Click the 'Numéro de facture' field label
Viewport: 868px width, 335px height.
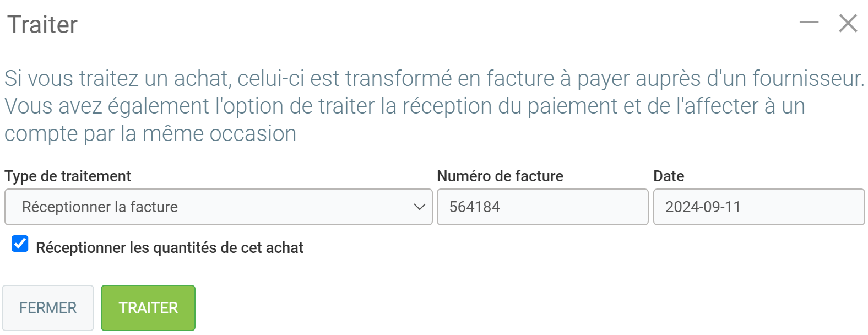(500, 176)
